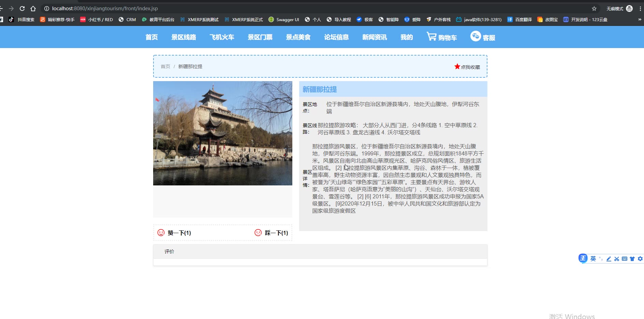Screen dimensions: 644x319
Task: Open the java软件(139-3281) bookmark
Action: tap(479, 19)
